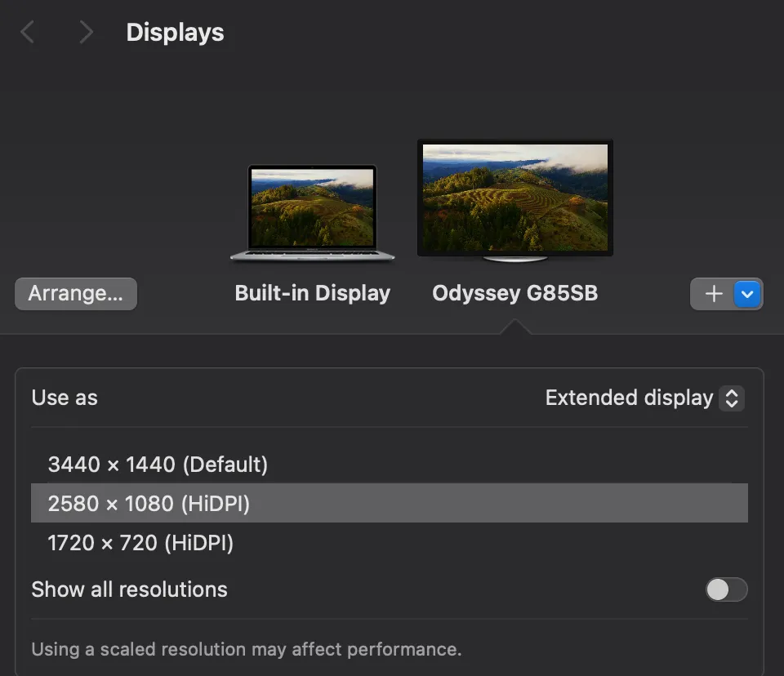Image resolution: width=784 pixels, height=676 pixels.
Task: Click the Odyssey G85SB label
Action: coord(515,293)
